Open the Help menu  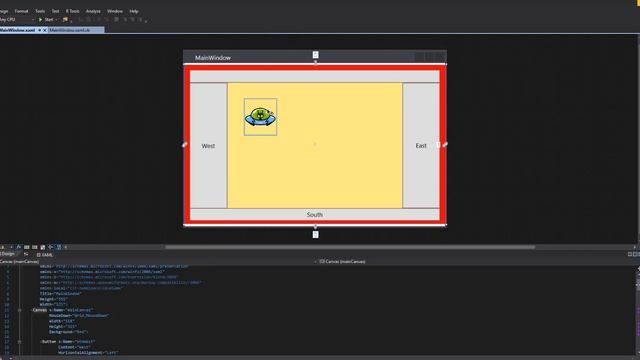click(133, 11)
